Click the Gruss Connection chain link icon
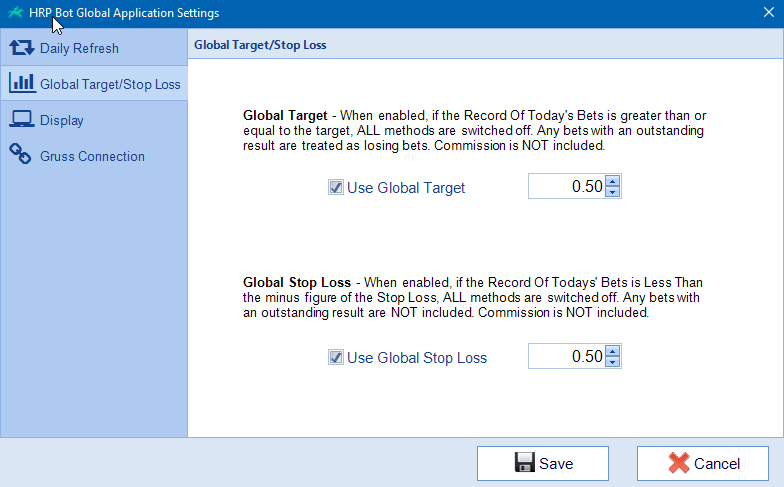This screenshot has height=487, width=784. [x=20, y=154]
